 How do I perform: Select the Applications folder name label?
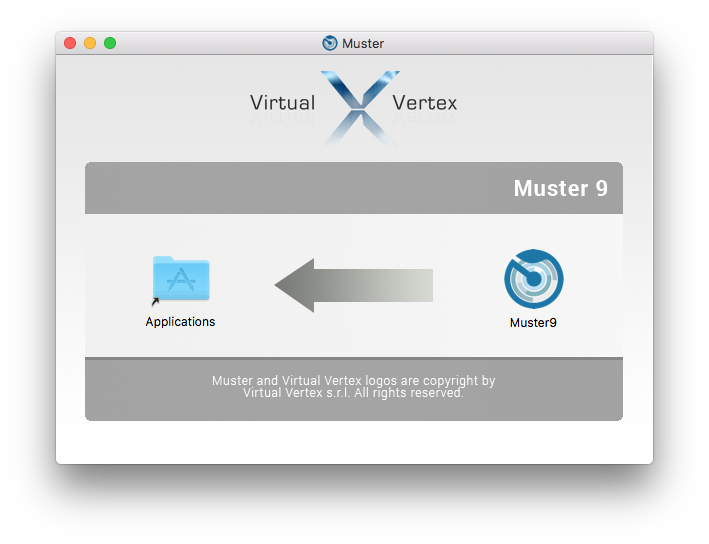180,322
